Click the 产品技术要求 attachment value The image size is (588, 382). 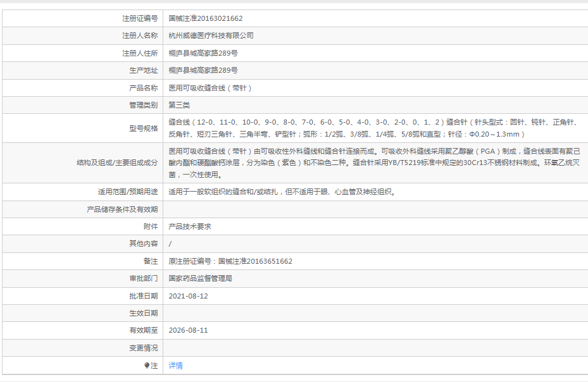click(190, 227)
